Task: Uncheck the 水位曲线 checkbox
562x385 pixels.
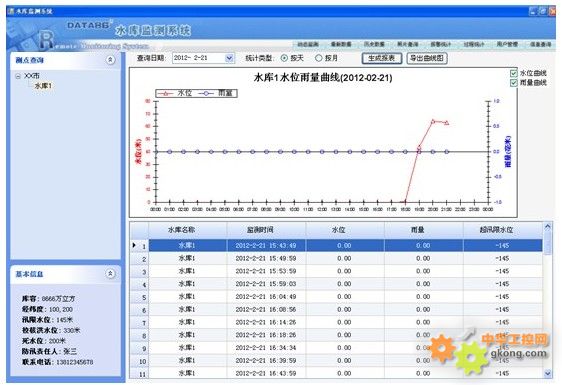Action: [513, 73]
